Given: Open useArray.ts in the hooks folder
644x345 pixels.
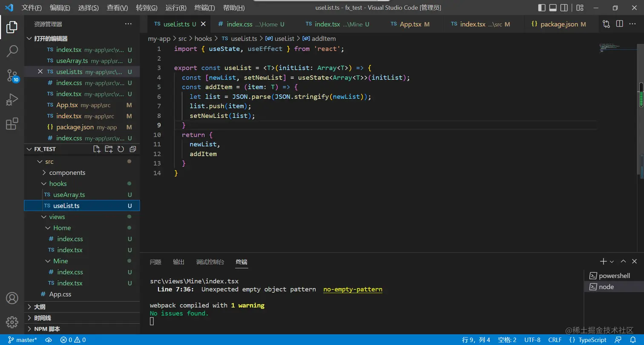Looking at the screenshot, I should tap(82, 195).
